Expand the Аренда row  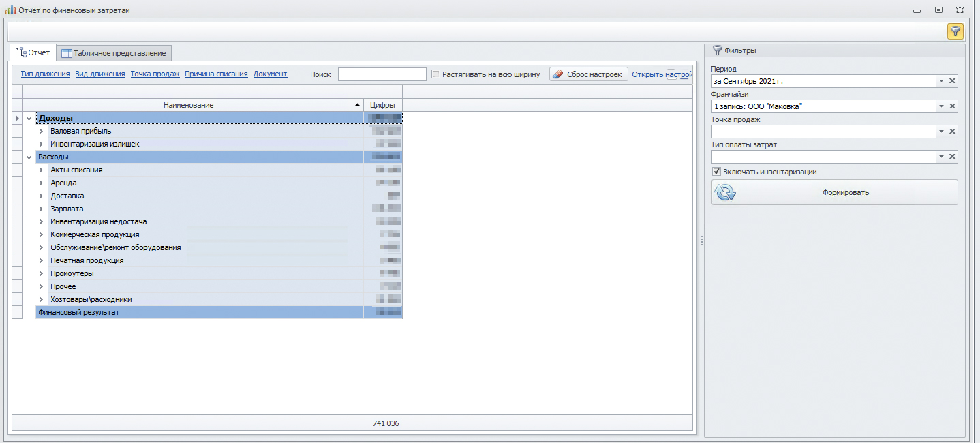click(42, 183)
